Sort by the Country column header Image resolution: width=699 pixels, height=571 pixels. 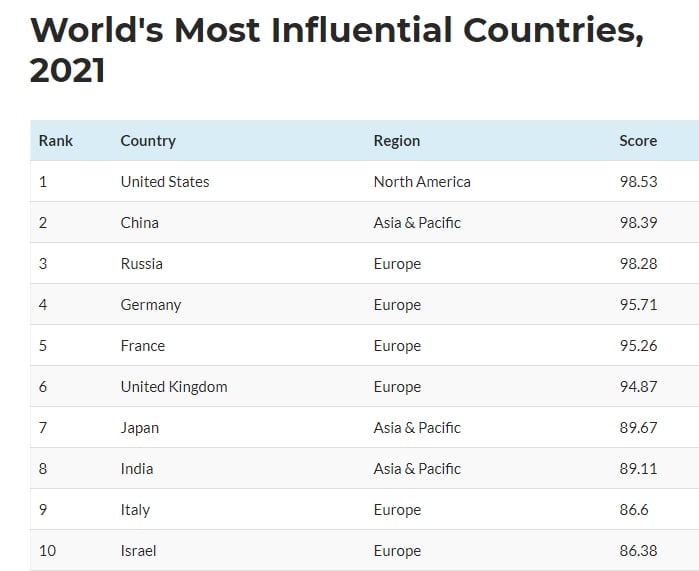tap(148, 141)
